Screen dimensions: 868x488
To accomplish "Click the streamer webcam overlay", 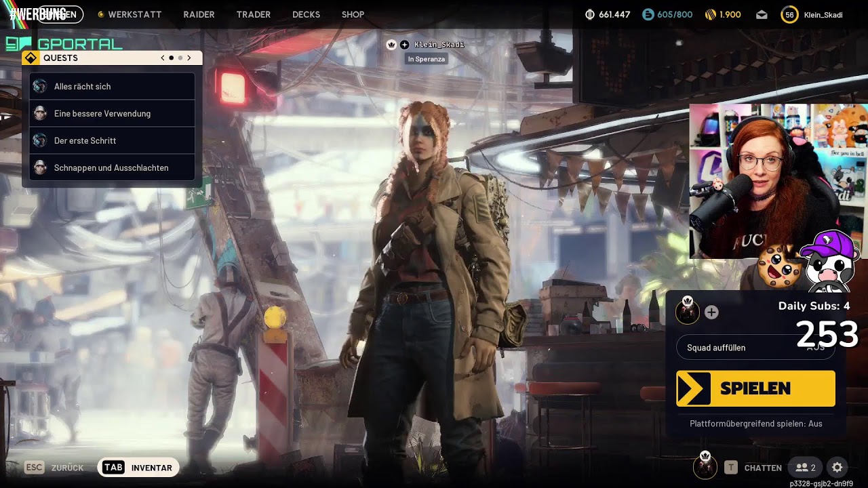I will [x=778, y=182].
